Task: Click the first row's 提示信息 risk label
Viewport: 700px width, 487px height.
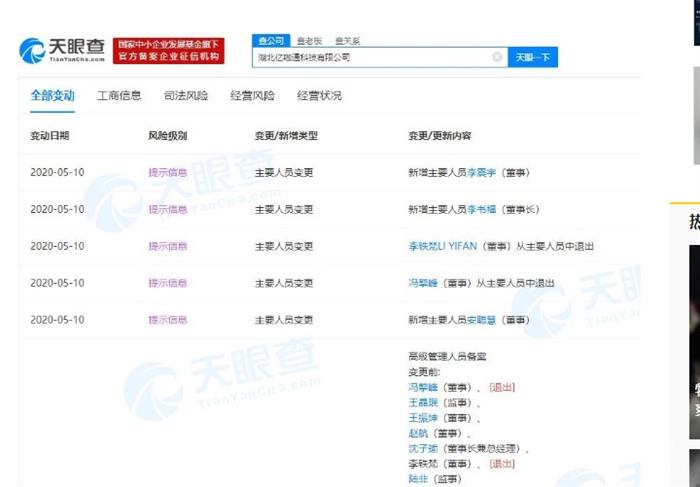Action: (168, 172)
